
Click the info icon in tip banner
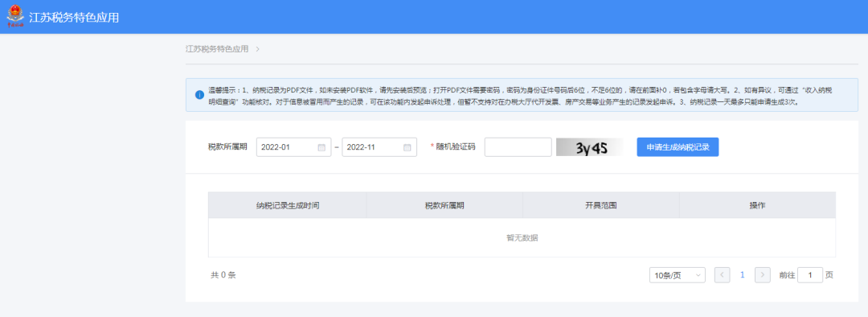pos(199,95)
